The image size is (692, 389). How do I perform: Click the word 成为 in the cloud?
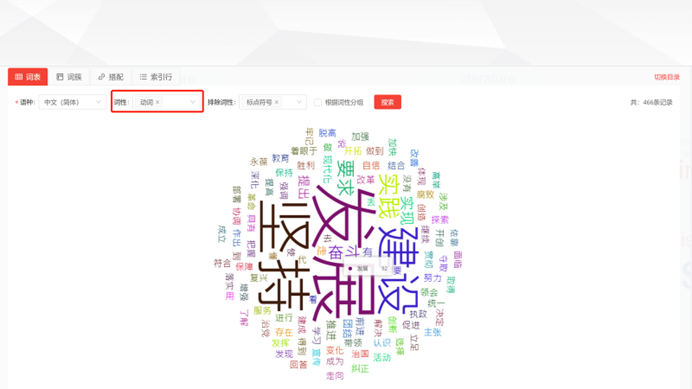(x=335, y=361)
